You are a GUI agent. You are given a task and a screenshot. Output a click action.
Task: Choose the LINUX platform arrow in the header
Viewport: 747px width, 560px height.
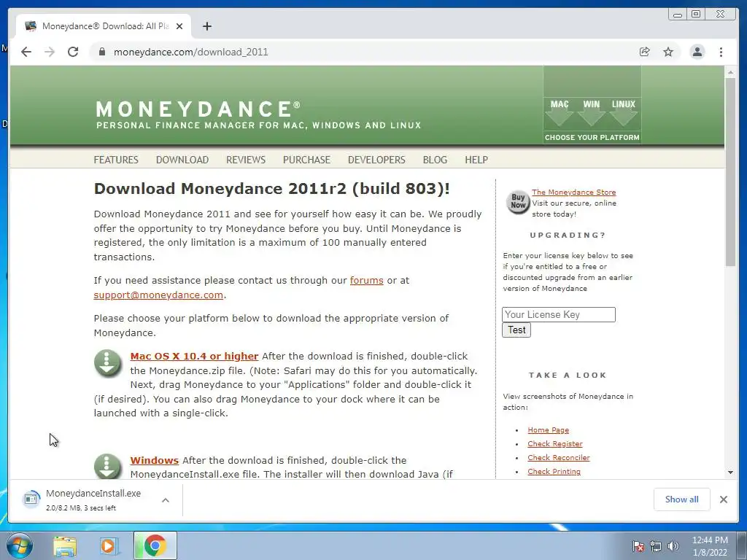623,113
